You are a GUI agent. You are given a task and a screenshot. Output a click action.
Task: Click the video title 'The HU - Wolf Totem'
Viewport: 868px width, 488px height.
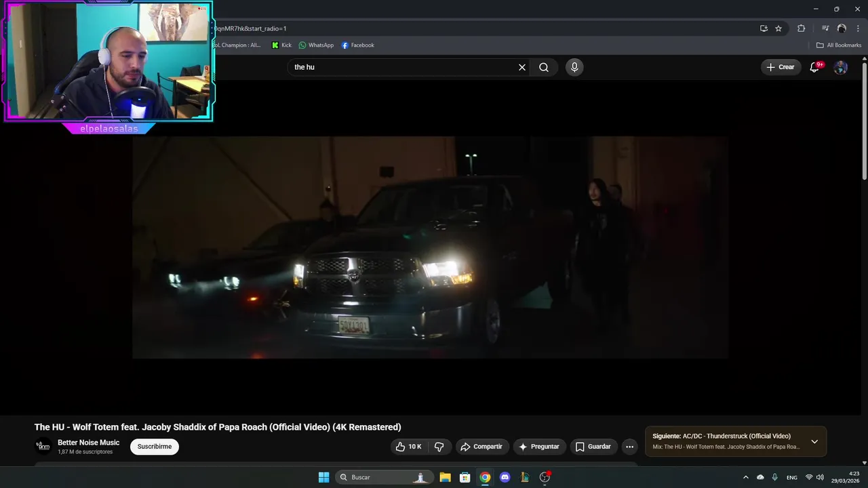click(x=218, y=427)
